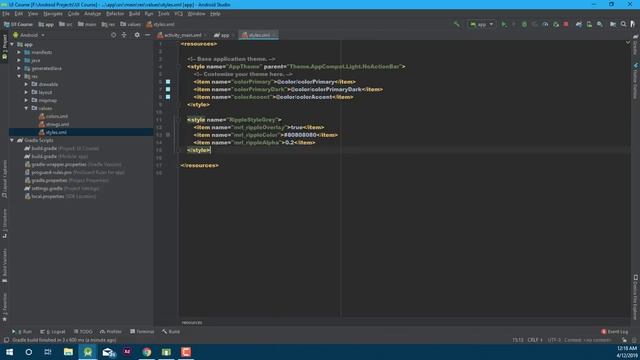The height and width of the screenshot is (360, 640).
Task: Select styles.xml in the project tree
Action: pyautogui.click(x=56, y=132)
